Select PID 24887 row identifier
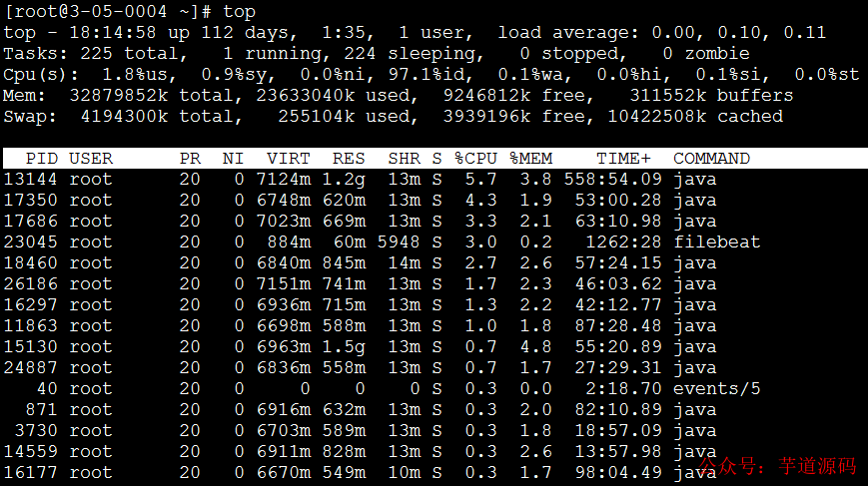 tap(30, 368)
